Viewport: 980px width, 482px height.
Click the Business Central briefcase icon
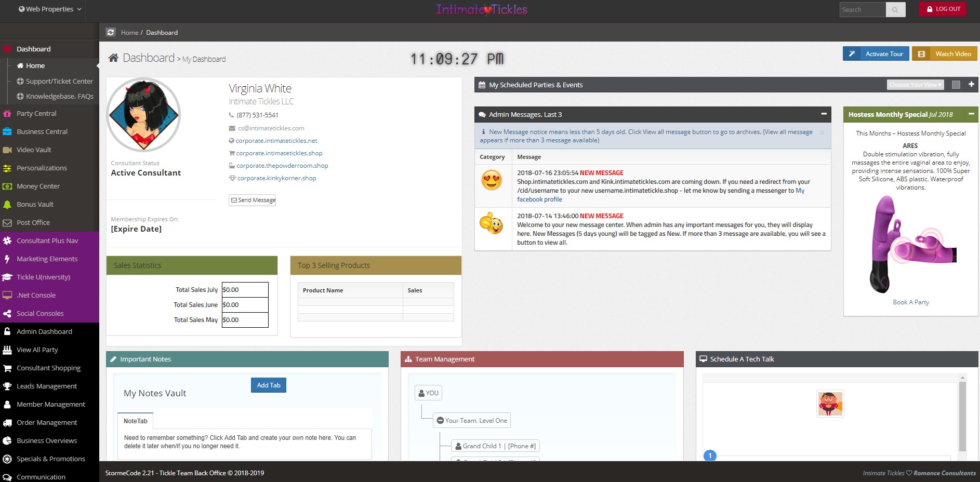pos(7,131)
